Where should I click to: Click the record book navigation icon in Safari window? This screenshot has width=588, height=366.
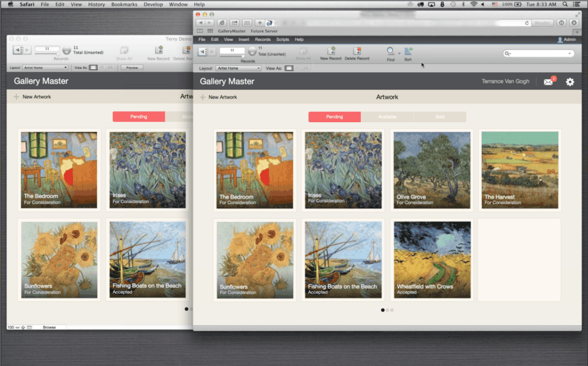(206, 51)
